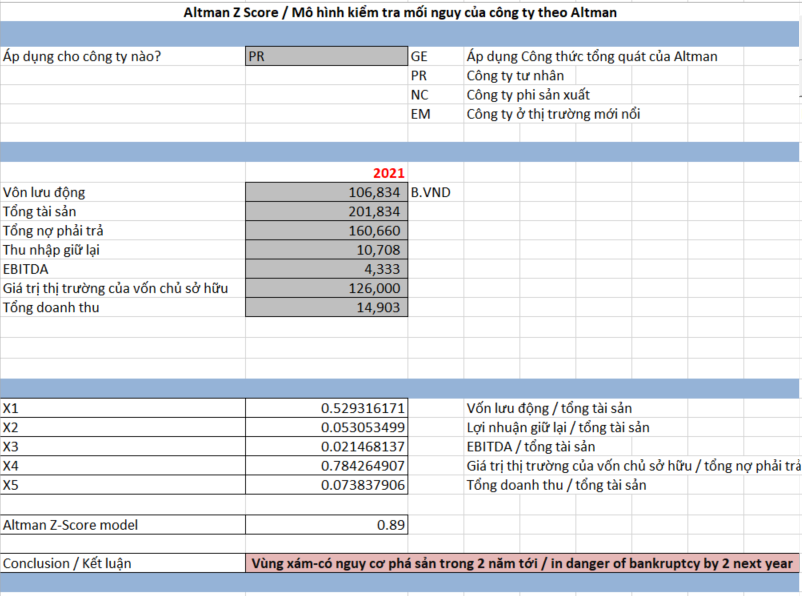
Task: Click the 'Altman Z-Score model' label
Action: point(71,525)
